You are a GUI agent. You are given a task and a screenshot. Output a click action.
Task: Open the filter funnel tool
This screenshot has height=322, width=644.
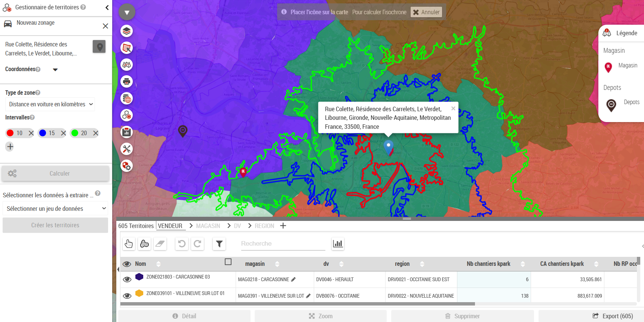click(x=220, y=244)
